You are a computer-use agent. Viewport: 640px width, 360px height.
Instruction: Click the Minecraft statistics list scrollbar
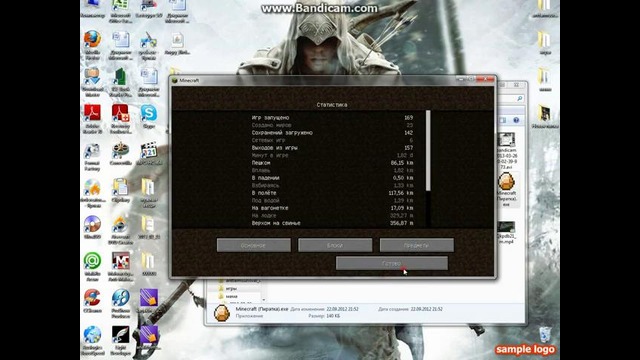pyautogui.click(x=428, y=150)
